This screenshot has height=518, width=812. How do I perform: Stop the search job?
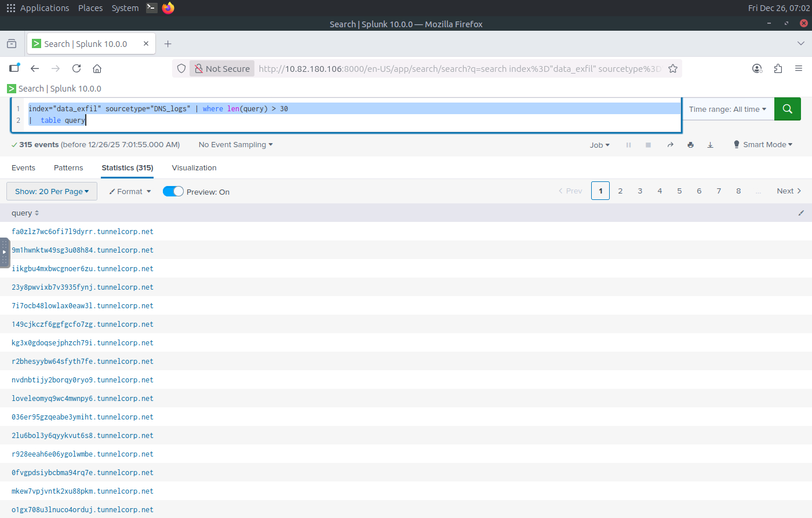pyautogui.click(x=648, y=145)
